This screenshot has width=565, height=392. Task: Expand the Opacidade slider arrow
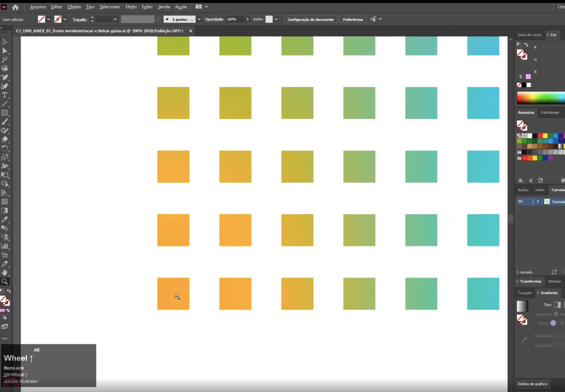(247, 20)
